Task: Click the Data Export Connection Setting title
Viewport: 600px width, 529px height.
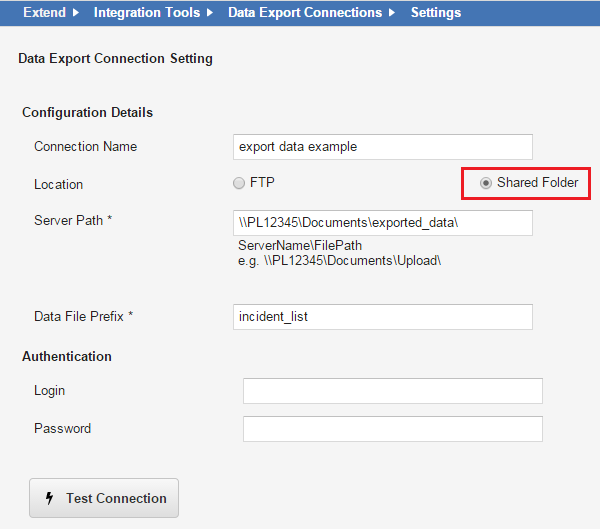Action: click(x=115, y=59)
